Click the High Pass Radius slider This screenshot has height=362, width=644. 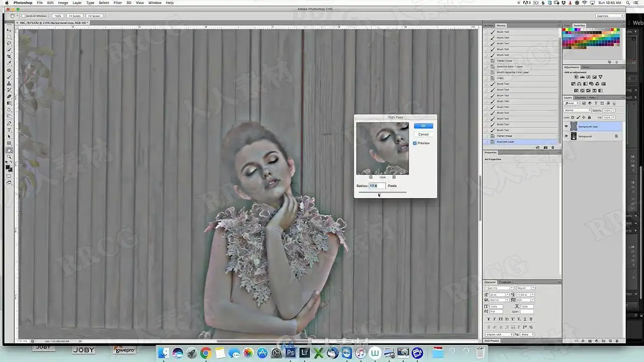(x=382, y=192)
